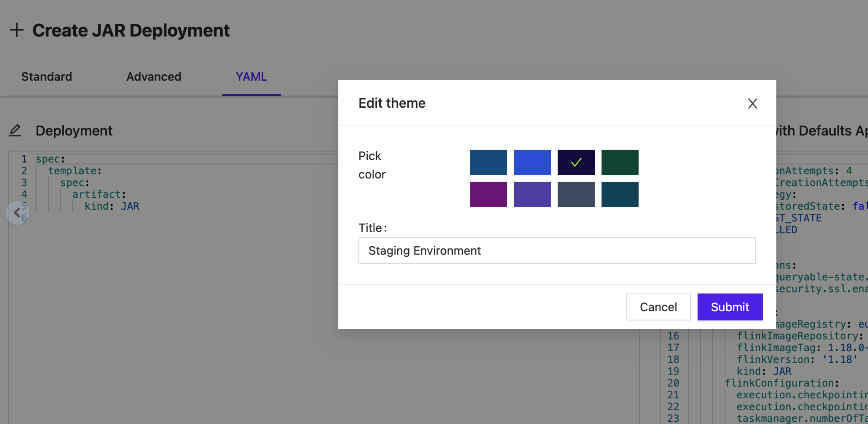This screenshot has width=868, height=424.
Task: Select the slate gray color swatch
Action: pyautogui.click(x=576, y=195)
